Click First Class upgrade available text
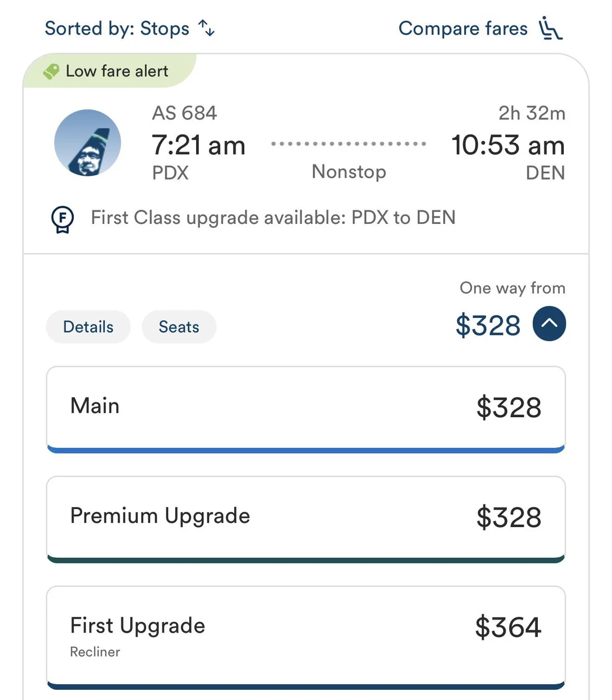The height and width of the screenshot is (700, 612). click(x=273, y=218)
